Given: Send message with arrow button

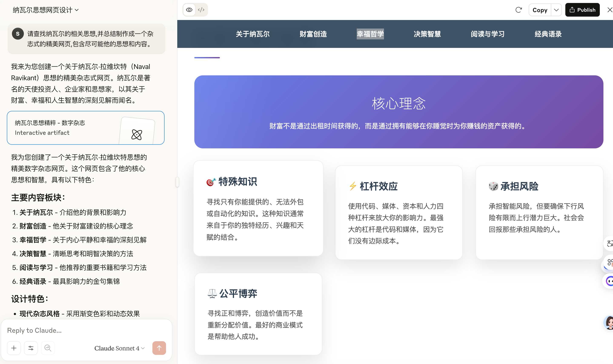Looking at the screenshot, I should click(159, 348).
